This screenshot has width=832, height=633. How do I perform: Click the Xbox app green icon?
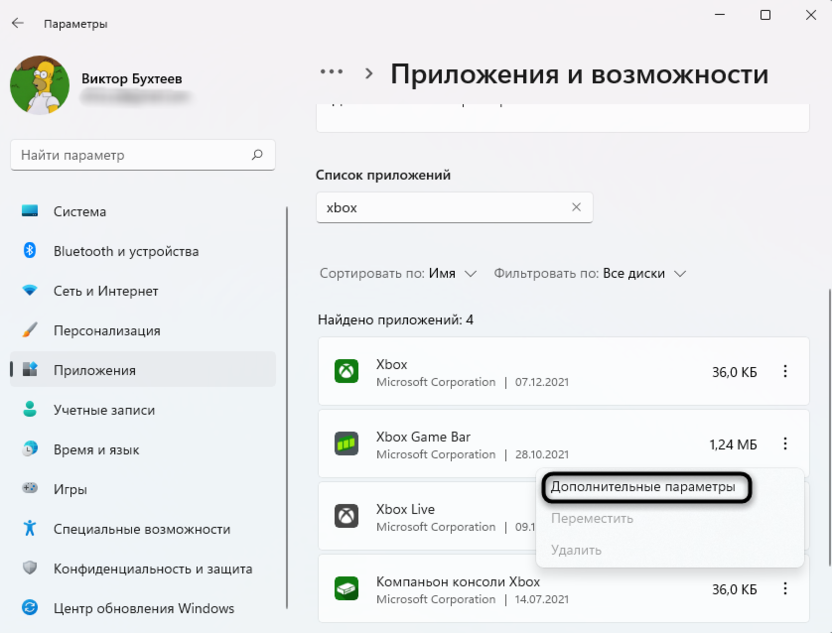pos(346,371)
